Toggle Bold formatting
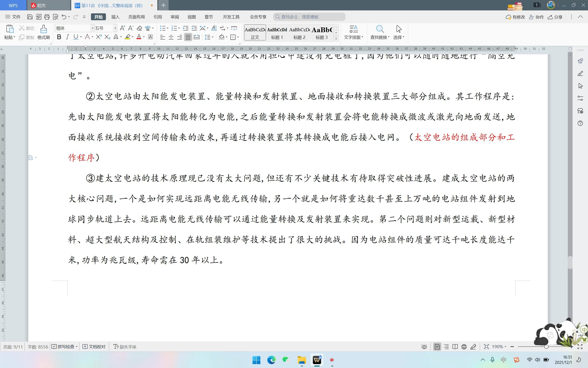 click(x=59, y=37)
